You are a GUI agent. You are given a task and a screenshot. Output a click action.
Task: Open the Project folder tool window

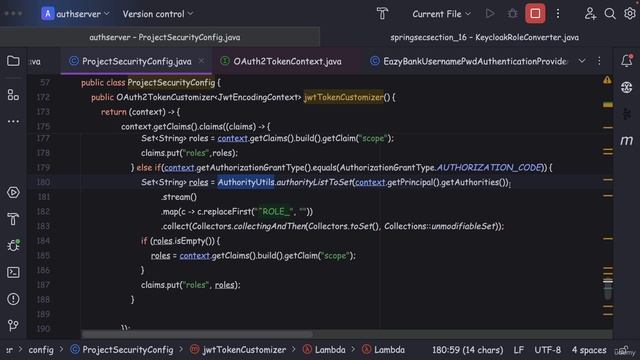coord(13,61)
